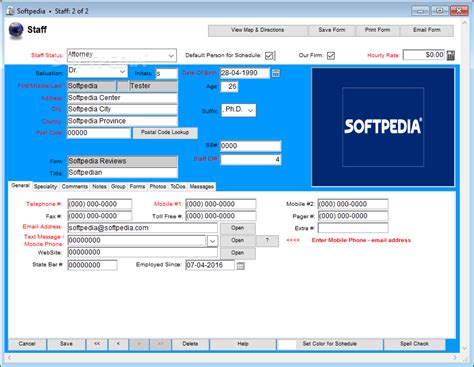
Task: Click the Toll Free # field
Action: (x=221, y=216)
